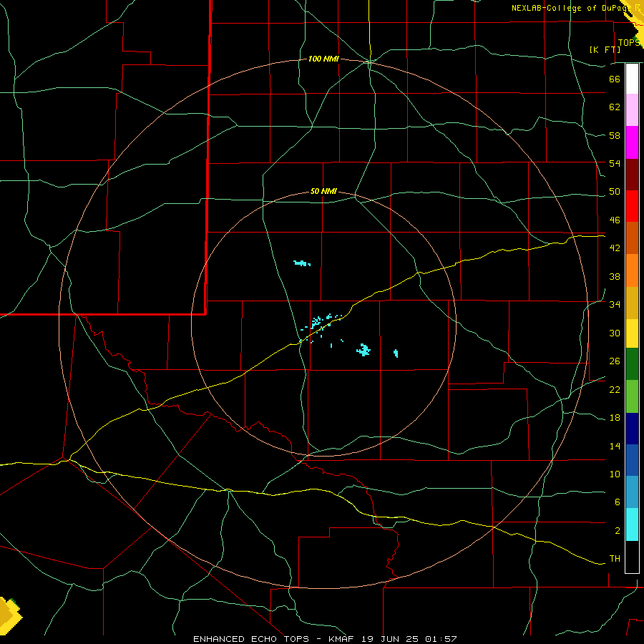This screenshot has width=644, height=644.
Task: Select the bright red swatch in the legend
Action: pyautogui.click(x=632, y=206)
